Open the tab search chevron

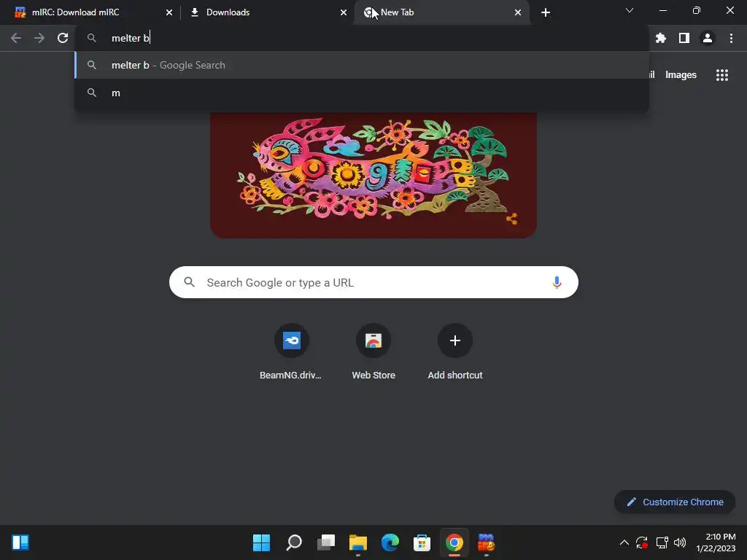coord(630,10)
